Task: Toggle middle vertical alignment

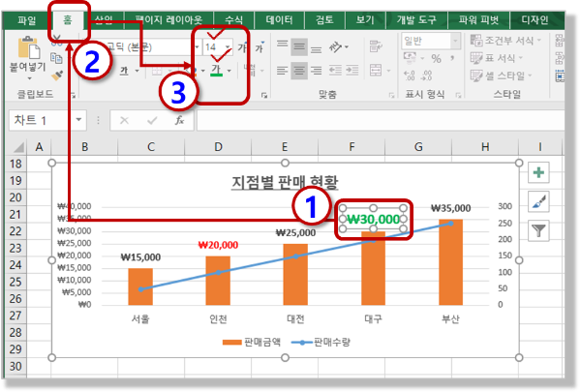Action: 299,47
